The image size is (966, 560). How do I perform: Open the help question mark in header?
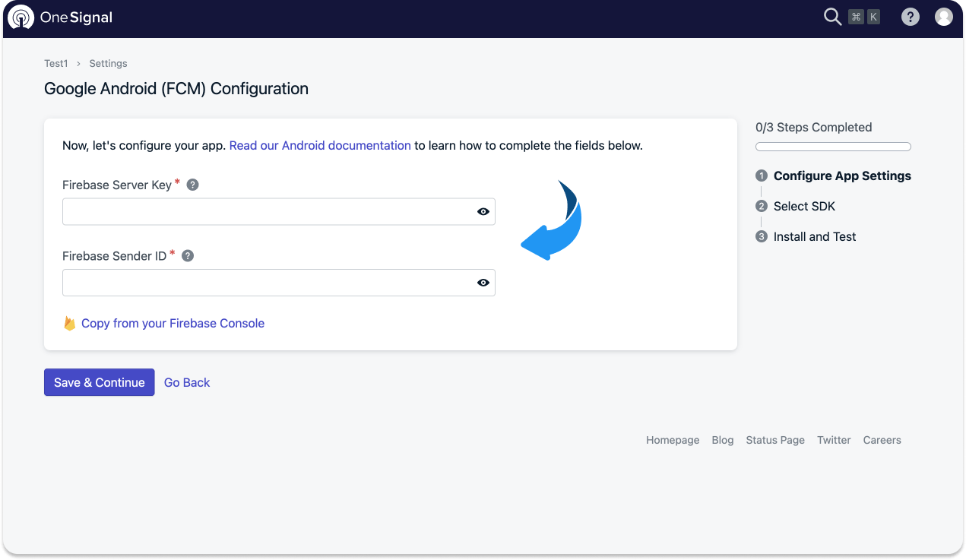pos(910,17)
